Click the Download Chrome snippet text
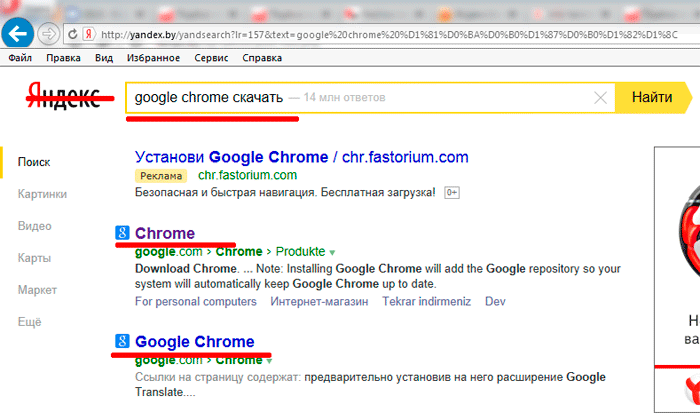This screenshot has height=420, width=700. click(x=186, y=269)
